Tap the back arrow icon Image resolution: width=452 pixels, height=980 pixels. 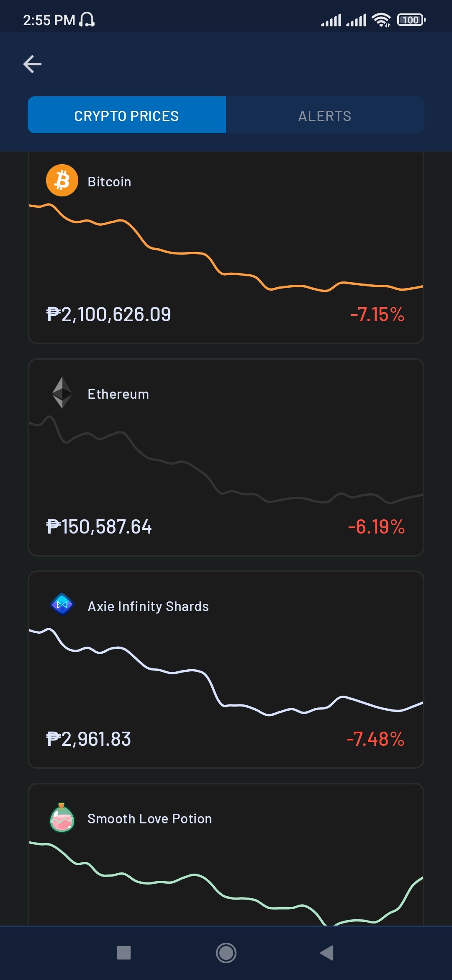click(x=32, y=64)
